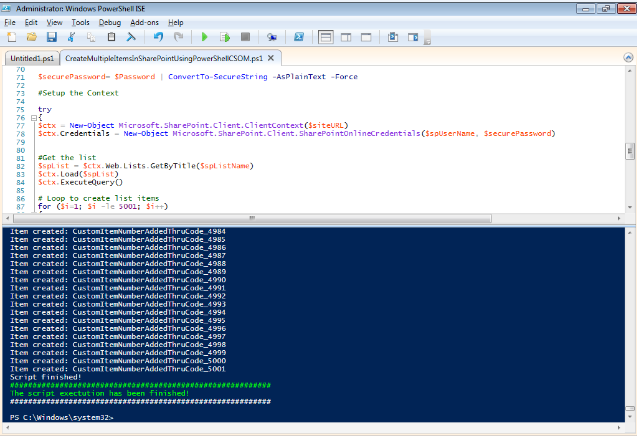Click script pane horizontal scroll left arrow
Screen dimensions: 637x436
(8, 219)
